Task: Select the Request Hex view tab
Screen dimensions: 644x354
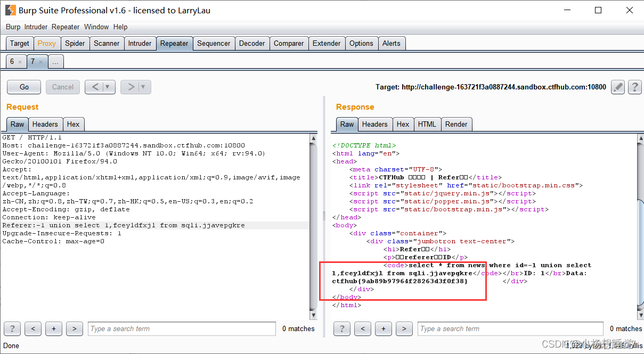Action: coord(74,124)
